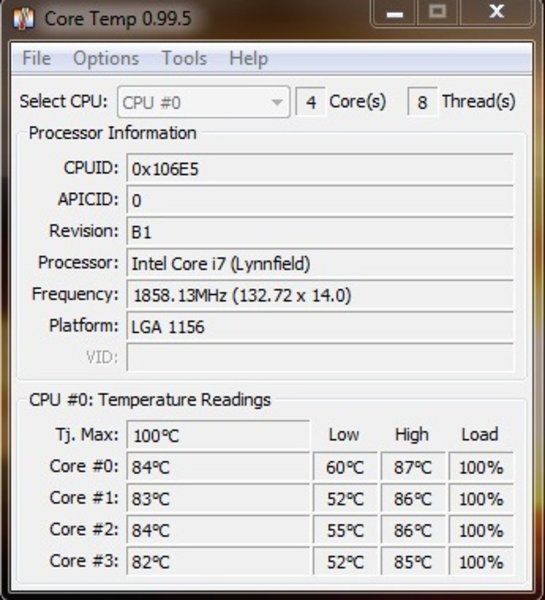Click Intel Core i7 (Lynnfield) processor field
The height and width of the screenshot is (600, 545).
(320, 263)
